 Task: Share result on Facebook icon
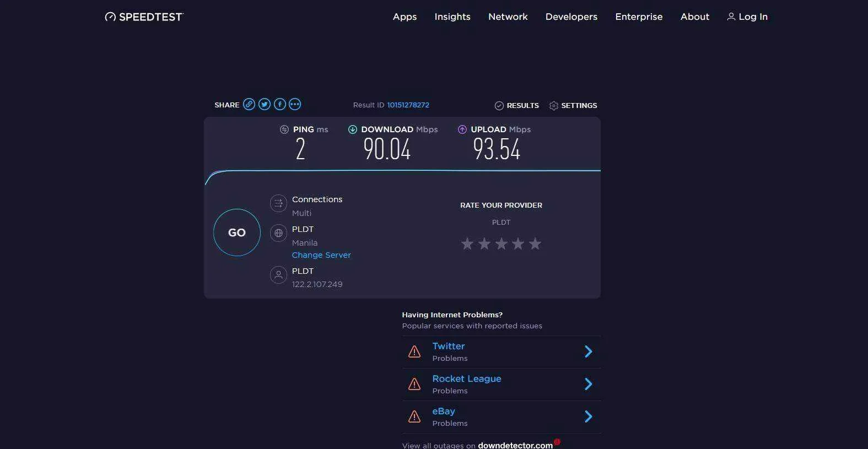(280, 104)
